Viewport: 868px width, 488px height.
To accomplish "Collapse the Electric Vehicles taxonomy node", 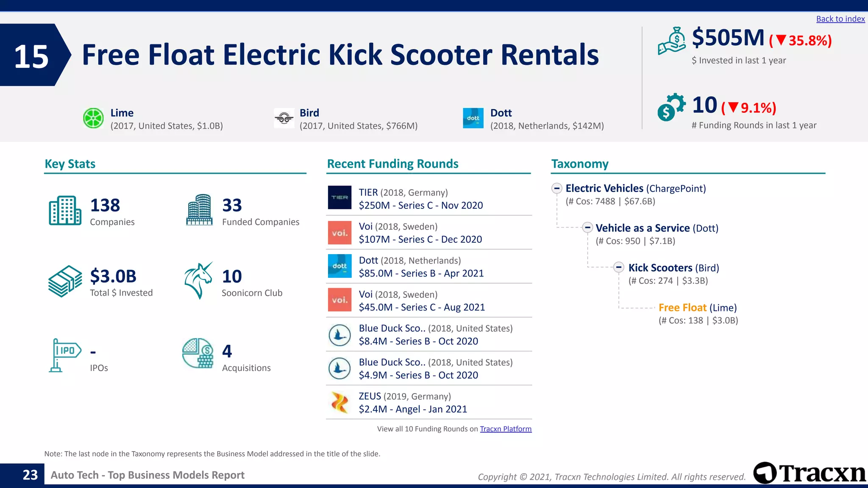I will [x=557, y=188].
